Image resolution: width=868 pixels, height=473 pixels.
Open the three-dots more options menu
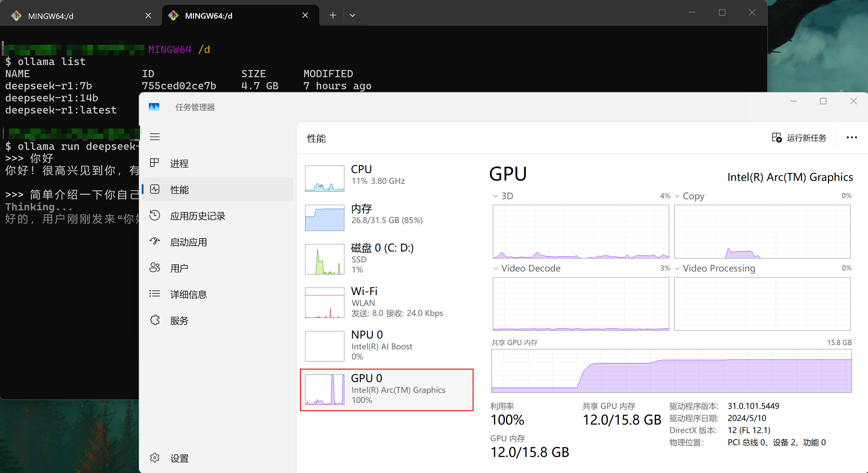[852, 138]
